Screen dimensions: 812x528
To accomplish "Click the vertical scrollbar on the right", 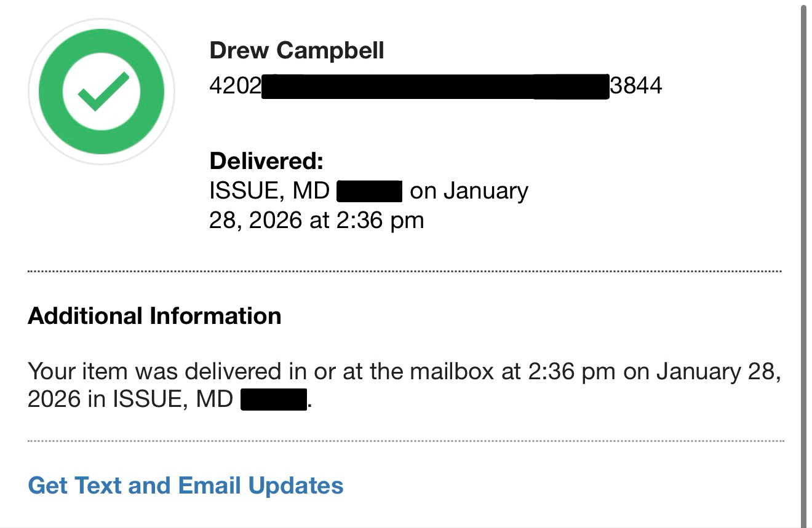I will tap(803, 246).
